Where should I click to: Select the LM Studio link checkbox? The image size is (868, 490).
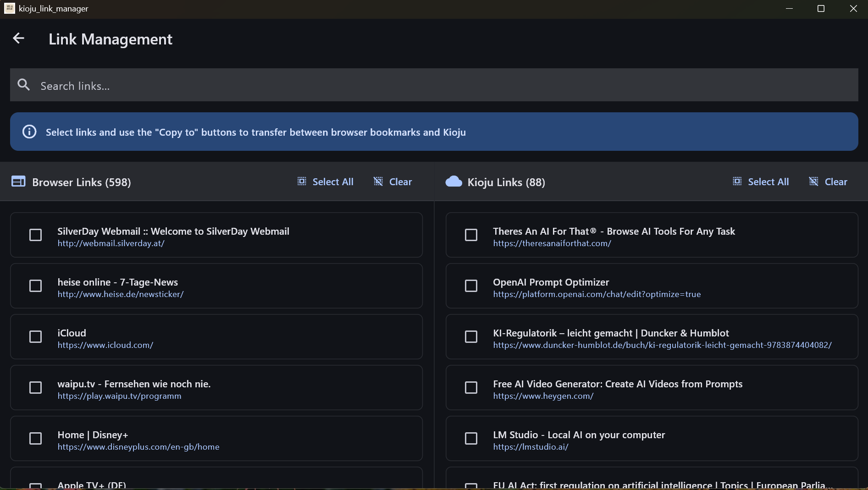point(471,438)
